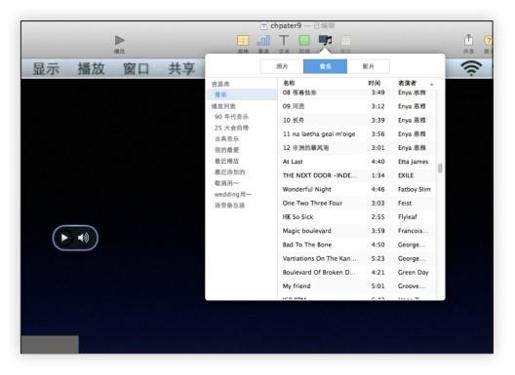Viewport: 515px width, 375px height.
Task: Click the Wi-Fi icon in menu bar
Action: 471,68
